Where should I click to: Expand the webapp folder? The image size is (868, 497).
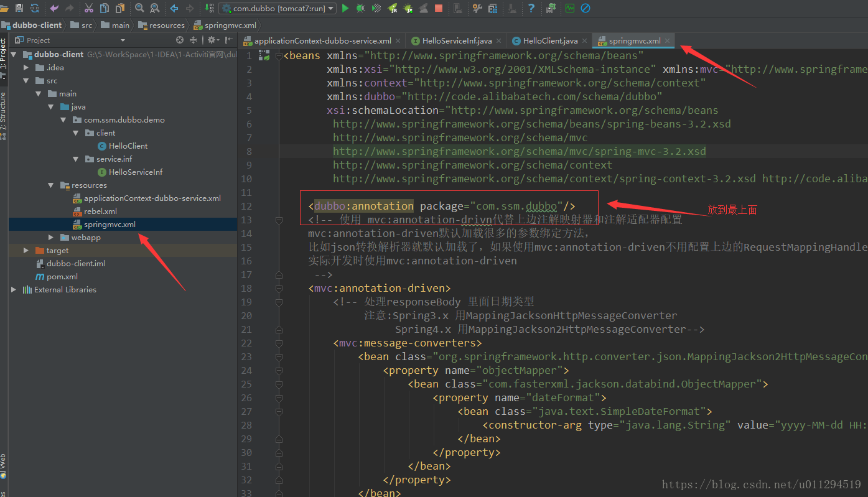pyautogui.click(x=51, y=238)
